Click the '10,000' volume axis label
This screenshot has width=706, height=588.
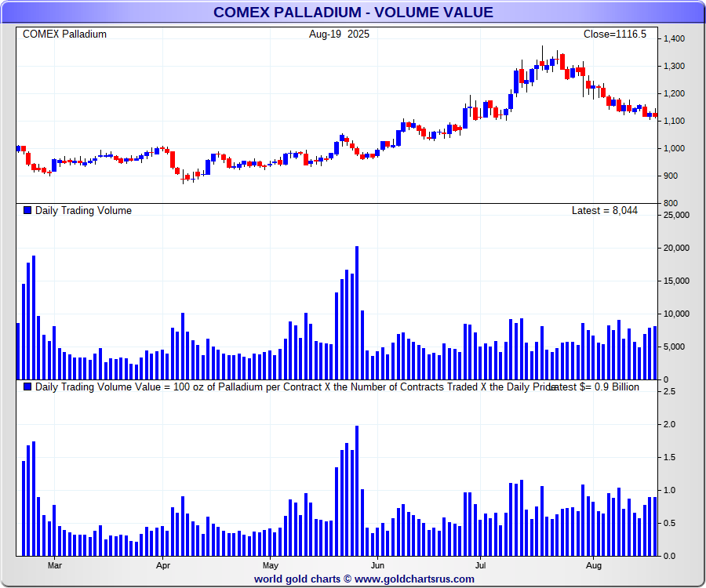pos(676,314)
